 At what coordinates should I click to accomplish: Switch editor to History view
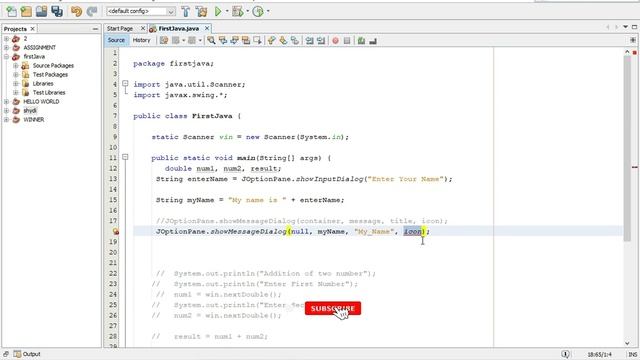142,40
